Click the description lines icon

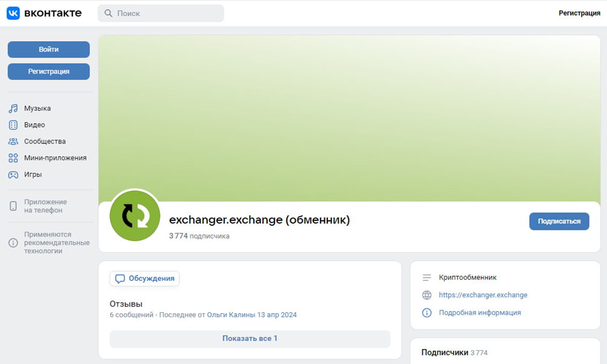[x=427, y=277]
